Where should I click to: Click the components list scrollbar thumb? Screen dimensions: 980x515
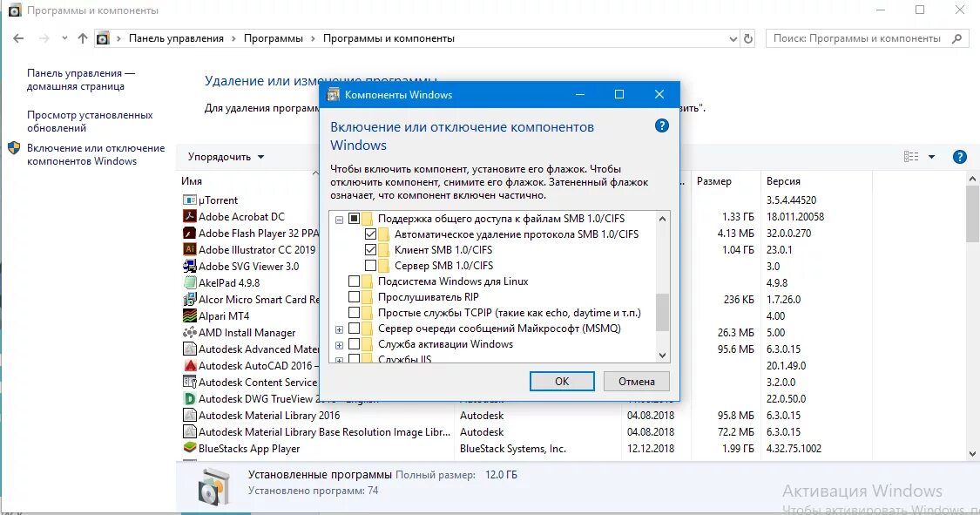coord(663,312)
